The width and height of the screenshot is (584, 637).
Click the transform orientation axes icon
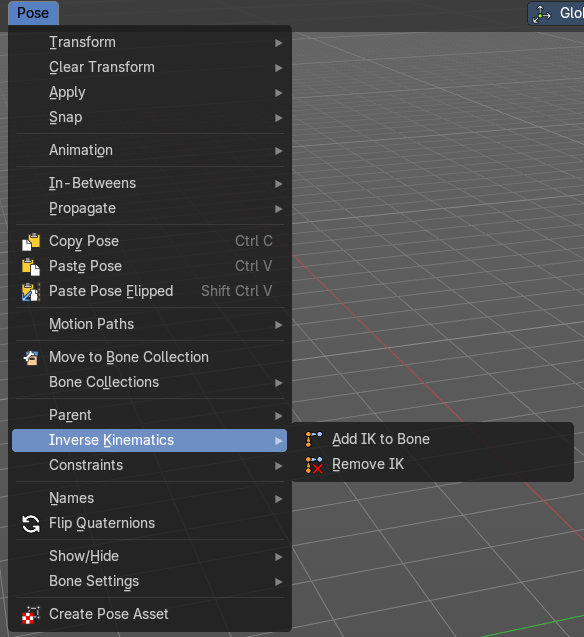point(542,14)
